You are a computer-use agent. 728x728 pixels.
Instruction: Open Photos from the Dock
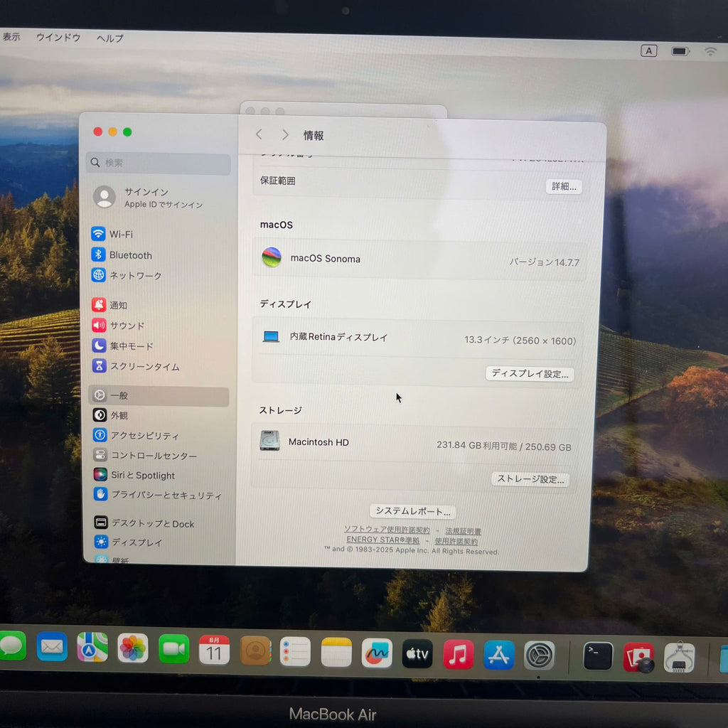tap(133, 648)
